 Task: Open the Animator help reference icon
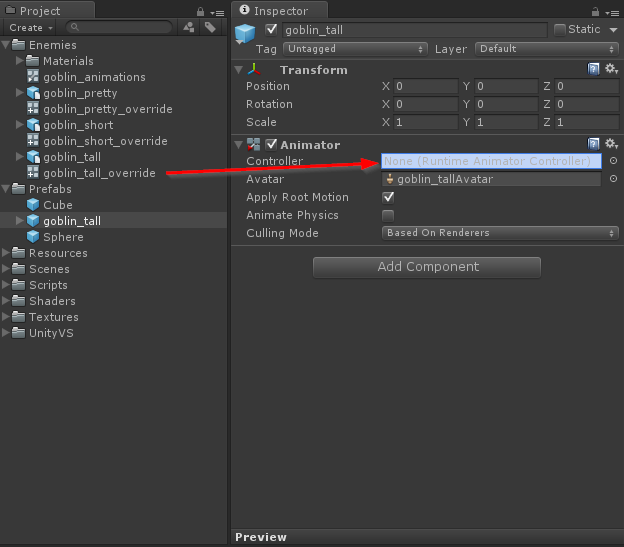click(593, 144)
